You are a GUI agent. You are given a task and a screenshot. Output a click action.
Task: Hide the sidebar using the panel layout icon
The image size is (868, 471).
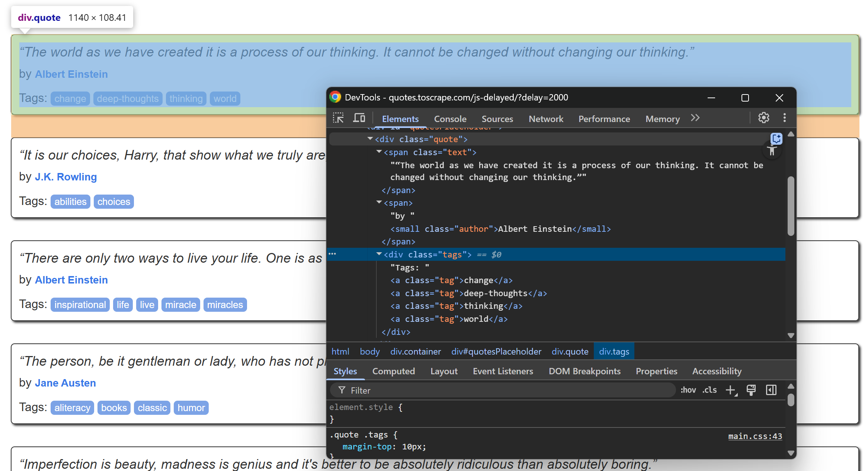point(771,390)
